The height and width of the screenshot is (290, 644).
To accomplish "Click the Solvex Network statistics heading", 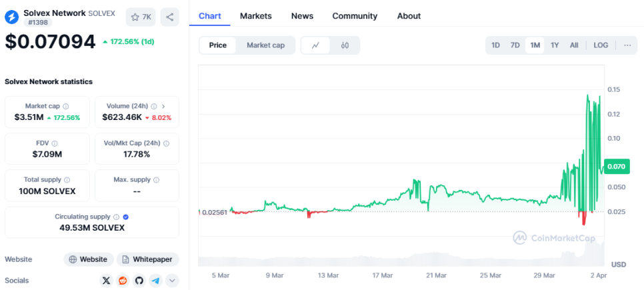I will [49, 81].
